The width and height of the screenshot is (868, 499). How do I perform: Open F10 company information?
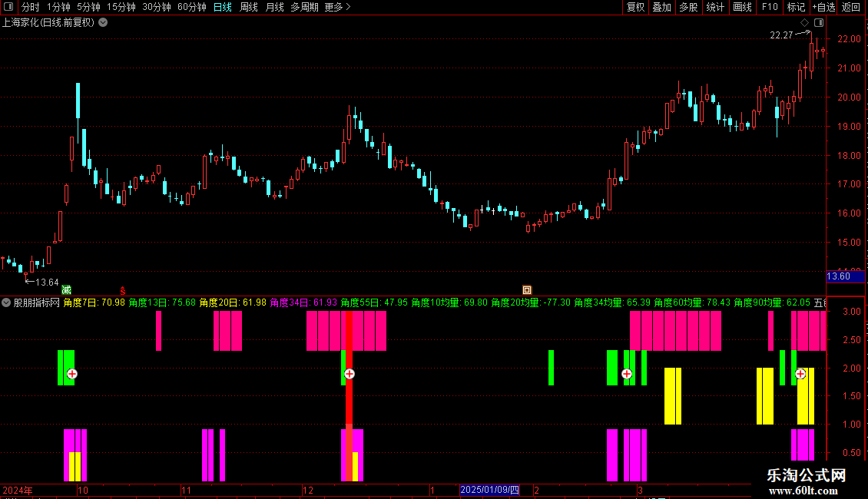(770, 7)
